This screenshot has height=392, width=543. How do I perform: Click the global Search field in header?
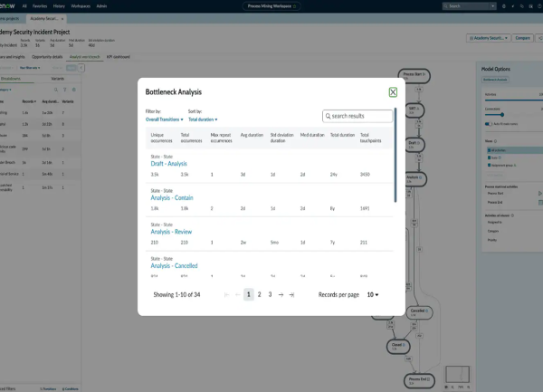466,6
